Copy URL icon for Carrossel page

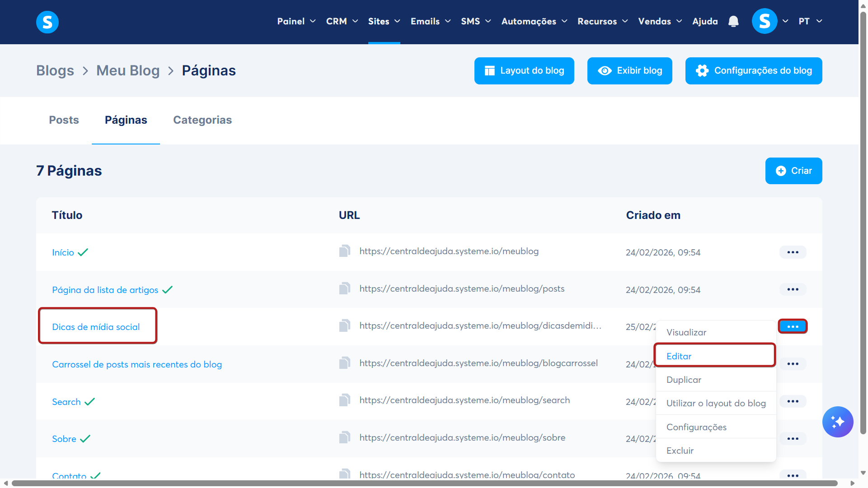pyautogui.click(x=345, y=363)
